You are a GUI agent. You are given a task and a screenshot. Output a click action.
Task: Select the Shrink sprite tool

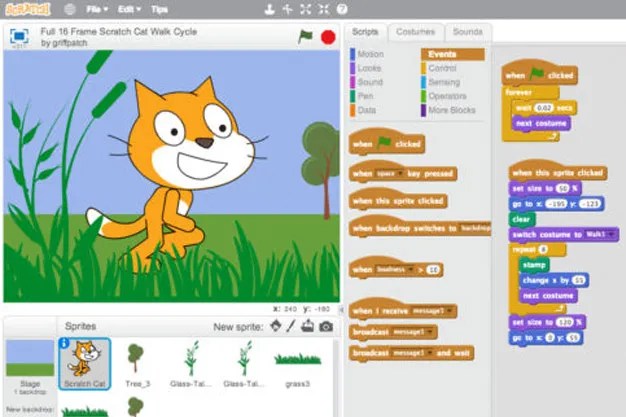click(x=324, y=9)
